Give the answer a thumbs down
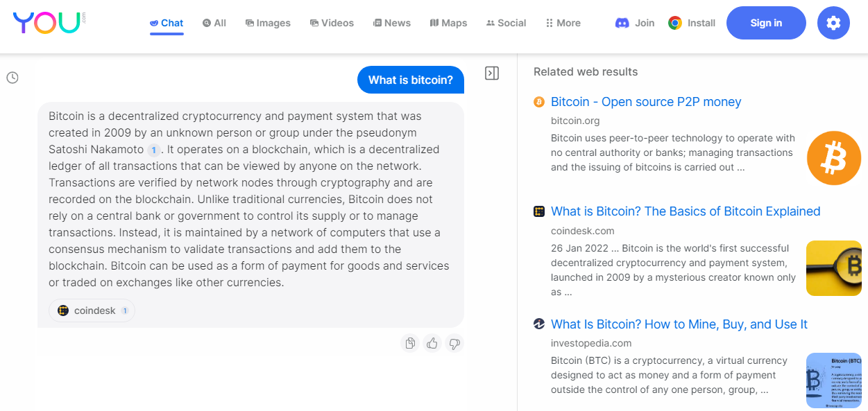868x411 pixels. [x=454, y=343]
